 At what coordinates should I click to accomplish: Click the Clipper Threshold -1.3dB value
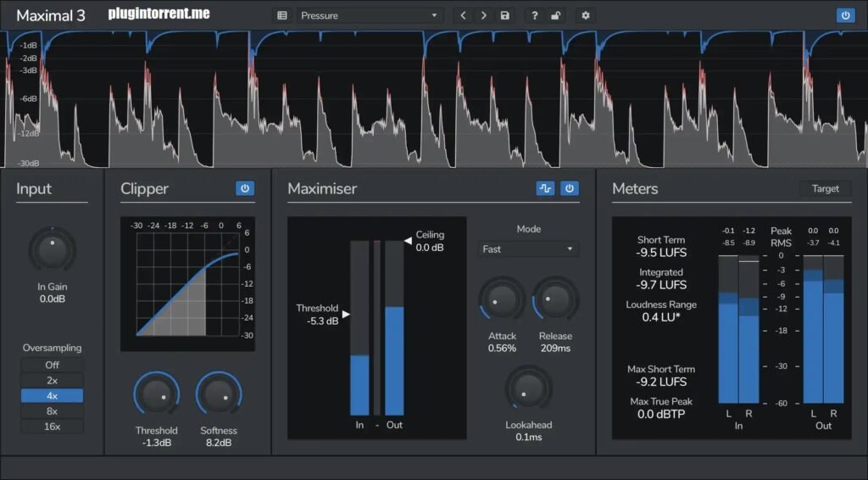pos(157,443)
